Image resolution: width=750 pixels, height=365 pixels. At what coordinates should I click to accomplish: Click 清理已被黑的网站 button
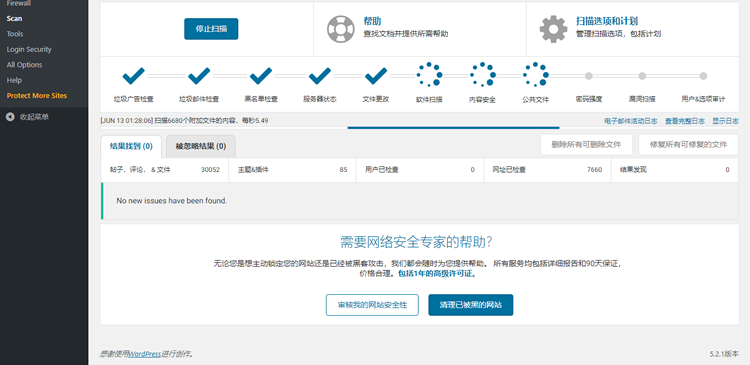(x=471, y=305)
